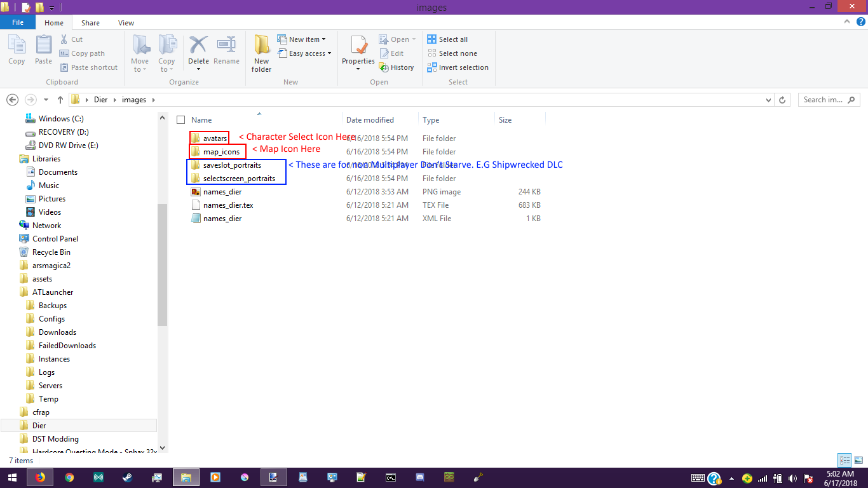Toggle the select-all checkbox by Name header
The width and height of the screenshot is (868, 488).
(181, 120)
